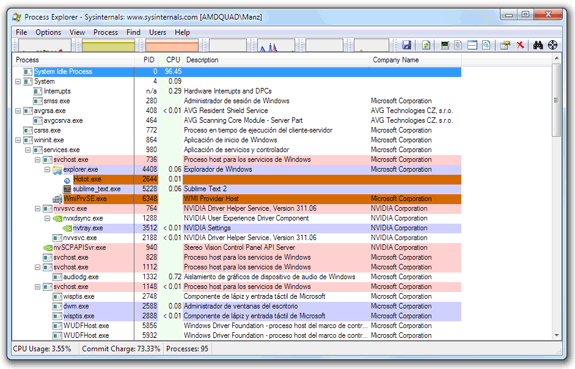Select the avgcsrva.exe process row
Viewport: 575px width, 369px height.
click(237, 120)
